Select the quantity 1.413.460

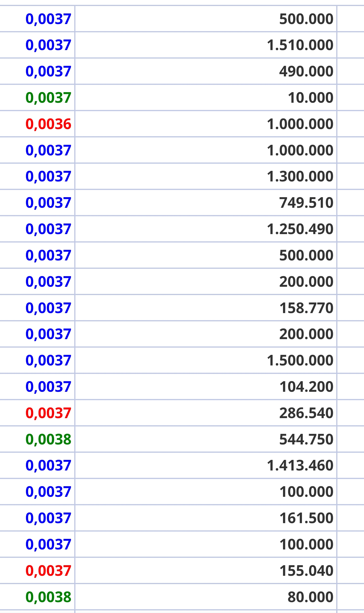[x=300, y=466]
